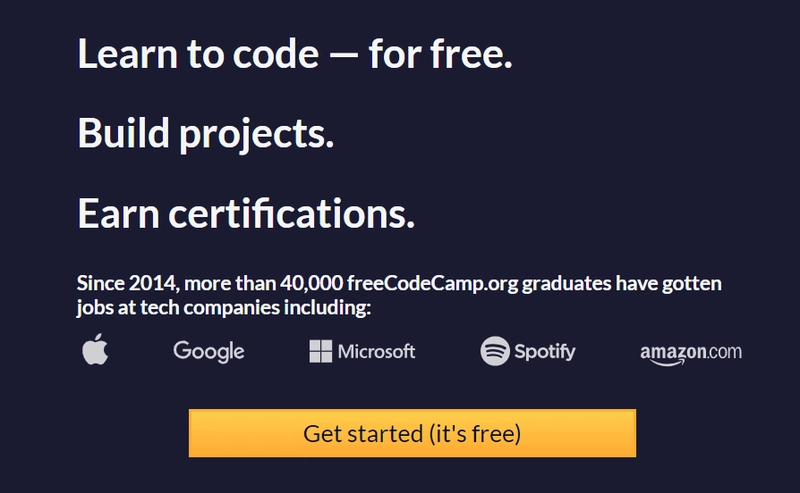800x493 pixels.
Task: Start with the Get started (it's free) button
Action: tap(412, 433)
